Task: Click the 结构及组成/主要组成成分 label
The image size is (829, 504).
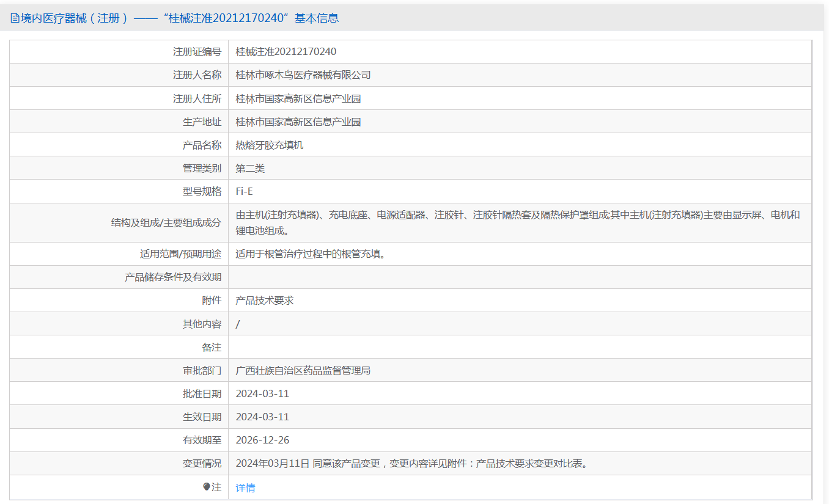Action: point(166,222)
